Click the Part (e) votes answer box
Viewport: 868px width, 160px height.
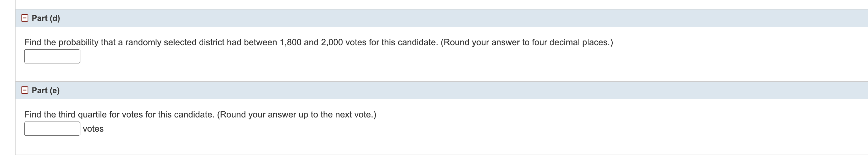point(52,129)
